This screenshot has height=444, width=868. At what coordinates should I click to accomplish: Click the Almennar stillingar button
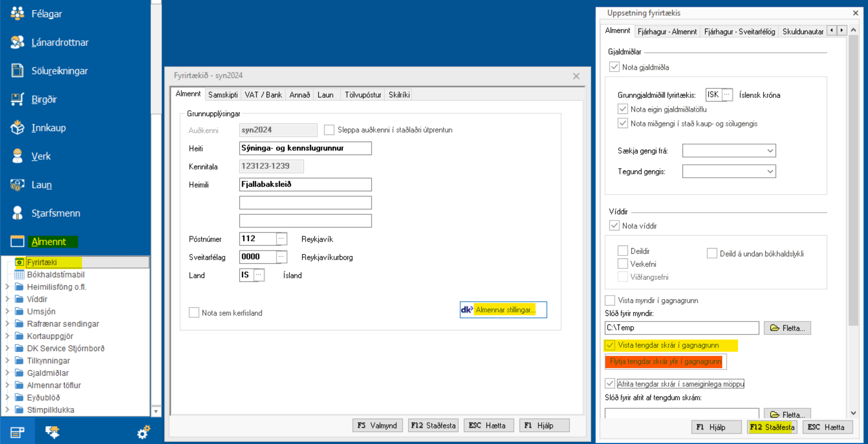pyautogui.click(x=503, y=310)
